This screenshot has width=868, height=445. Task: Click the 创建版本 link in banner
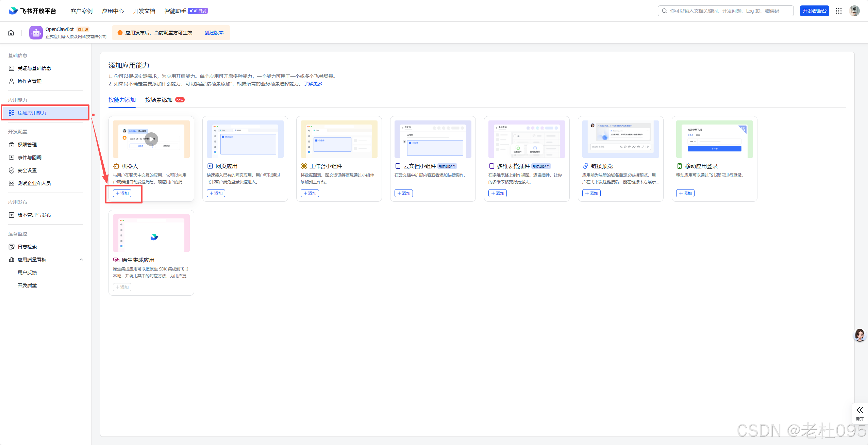coord(214,33)
